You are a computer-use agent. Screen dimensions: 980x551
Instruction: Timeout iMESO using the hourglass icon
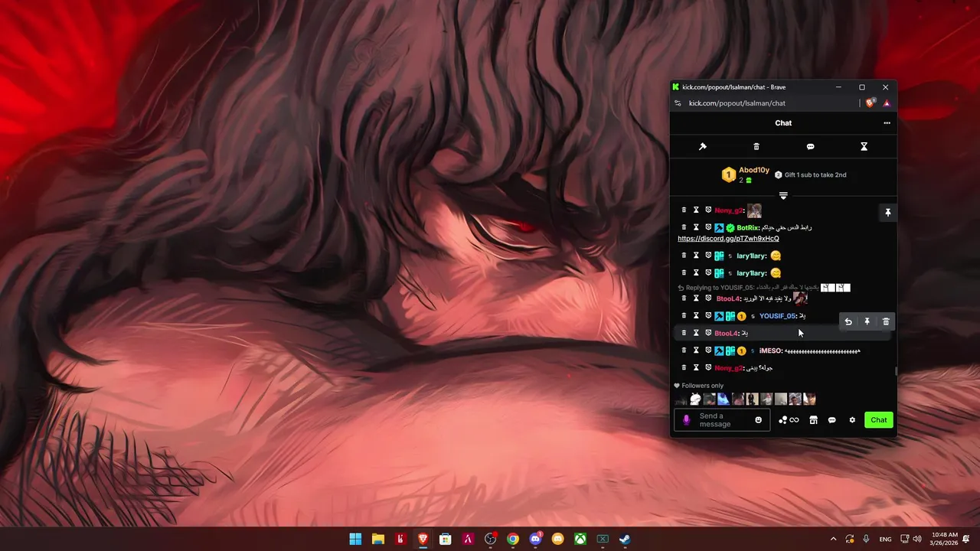click(696, 350)
